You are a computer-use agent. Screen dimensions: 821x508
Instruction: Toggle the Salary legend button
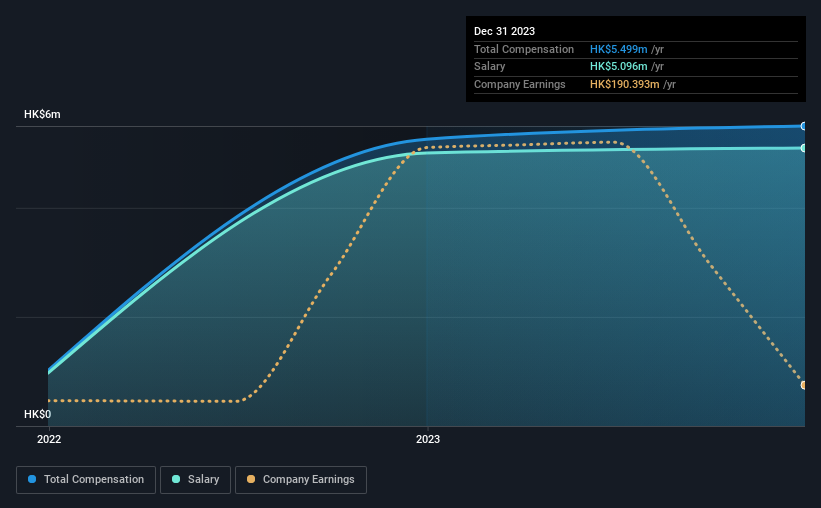point(195,480)
